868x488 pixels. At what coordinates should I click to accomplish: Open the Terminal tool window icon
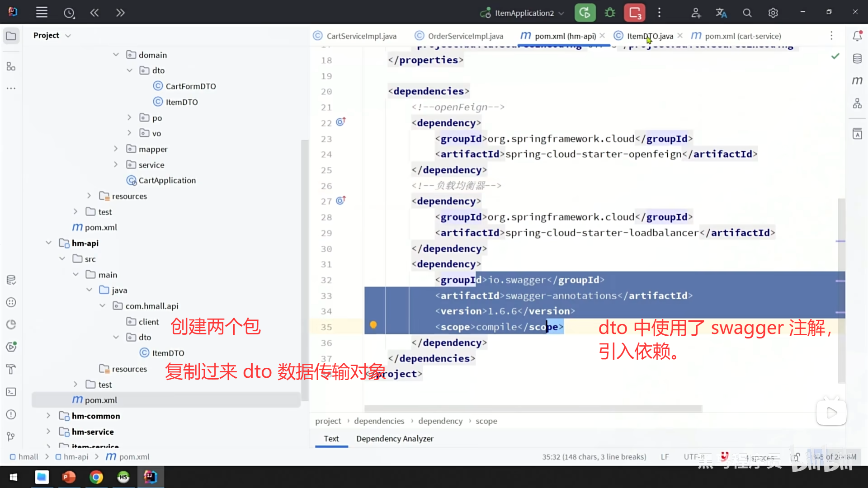pyautogui.click(x=11, y=392)
